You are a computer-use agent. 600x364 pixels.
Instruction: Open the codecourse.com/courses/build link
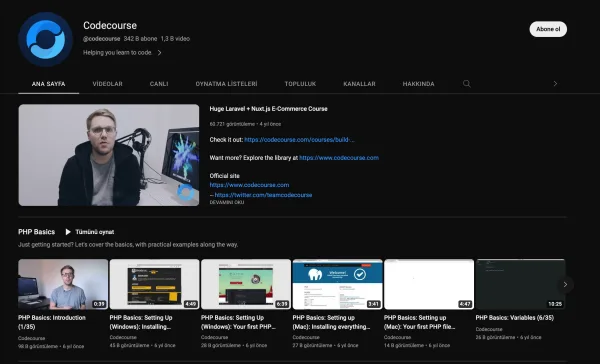coord(299,140)
